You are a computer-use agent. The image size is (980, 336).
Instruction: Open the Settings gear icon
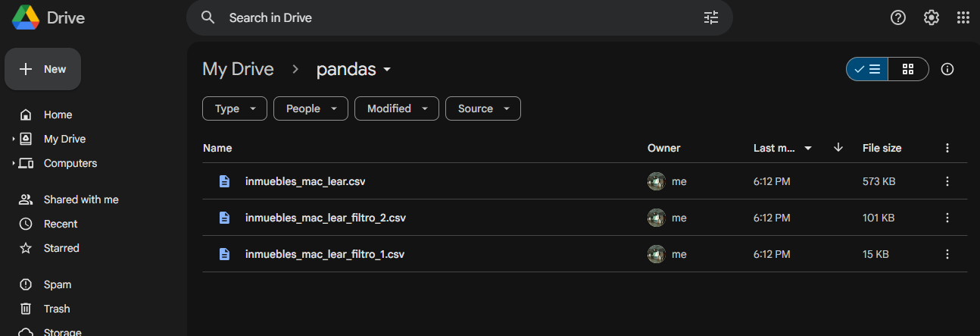coord(932,17)
